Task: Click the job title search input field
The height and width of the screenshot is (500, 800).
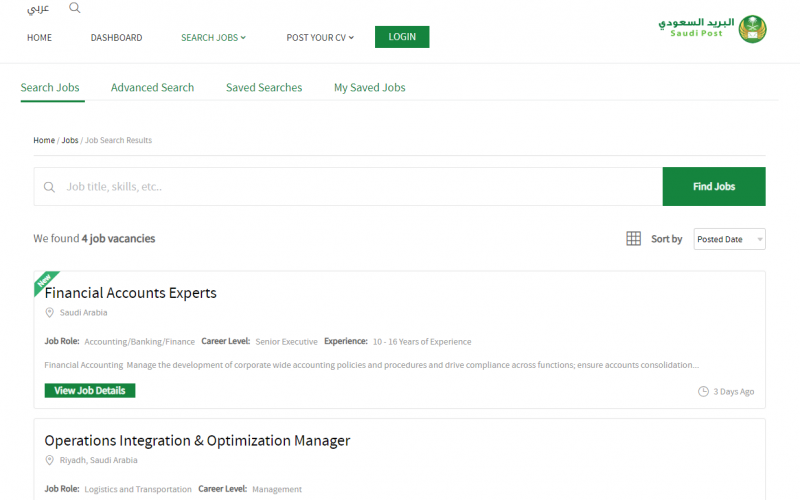Action: pos(348,186)
